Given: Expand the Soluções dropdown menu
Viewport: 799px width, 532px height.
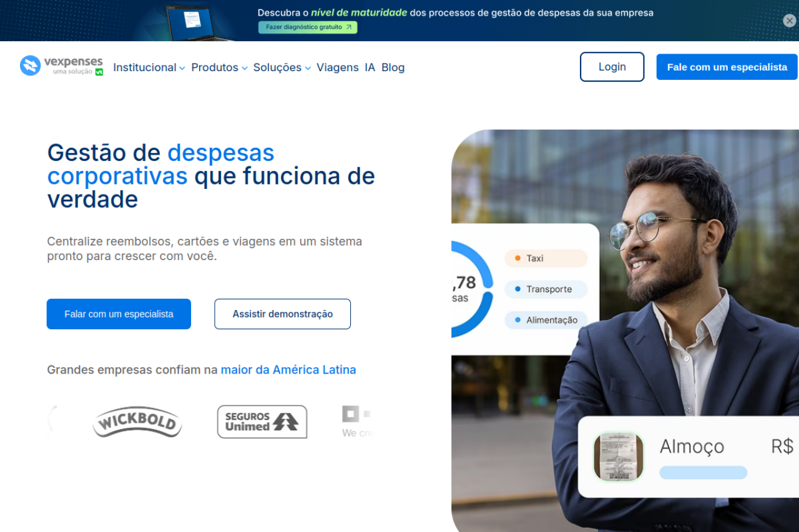Looking at the screenshot, I should click(x=282, y=67).
